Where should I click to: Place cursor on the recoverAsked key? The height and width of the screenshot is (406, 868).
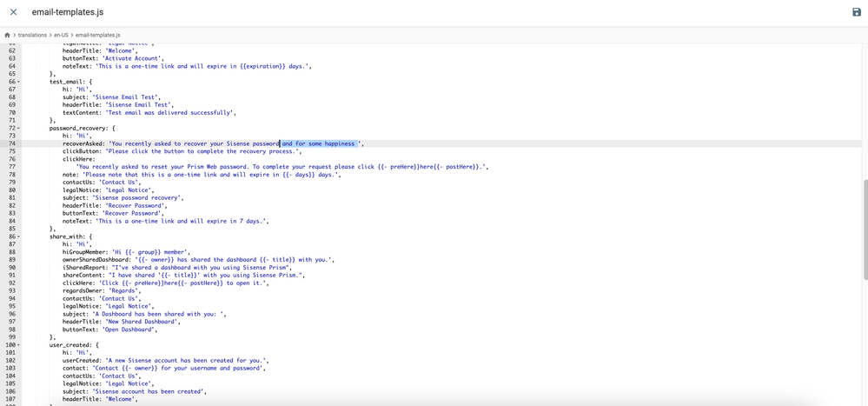coord(83,143)
